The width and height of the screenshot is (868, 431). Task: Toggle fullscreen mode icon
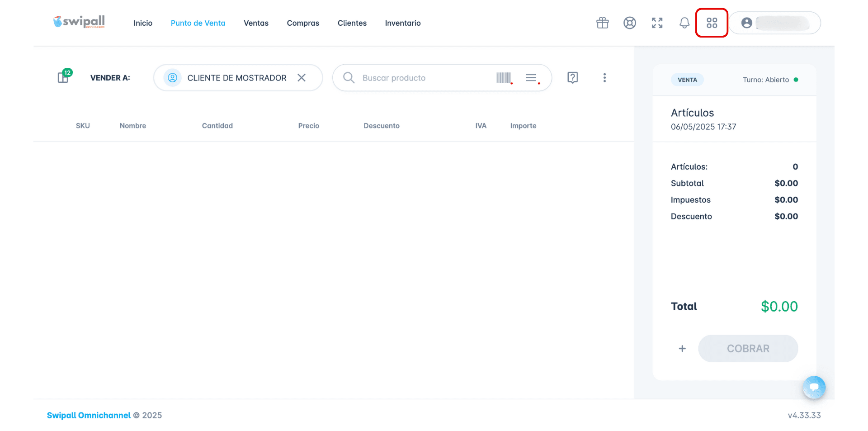tap(657, 23)
